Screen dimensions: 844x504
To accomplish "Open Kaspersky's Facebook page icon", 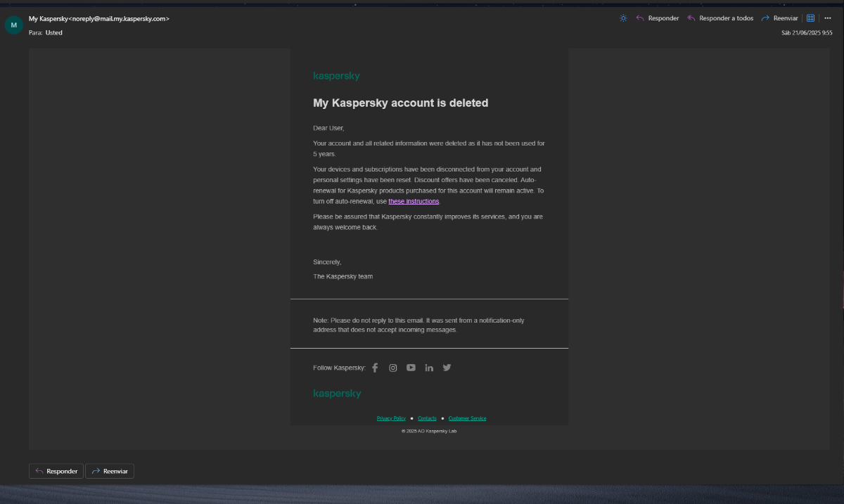I will point(375,368).
